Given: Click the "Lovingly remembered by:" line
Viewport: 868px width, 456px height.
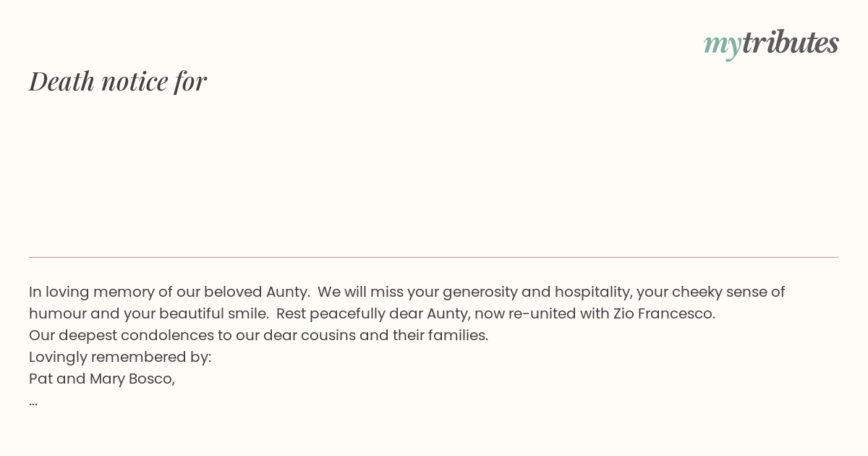Looking at the screenshot, I should click(120, 357).
